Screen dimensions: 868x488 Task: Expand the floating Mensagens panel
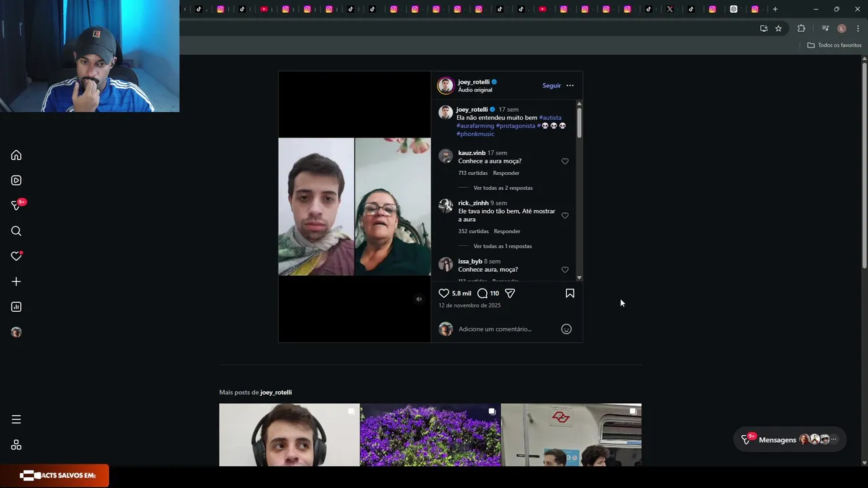click(x=790, y=439)
